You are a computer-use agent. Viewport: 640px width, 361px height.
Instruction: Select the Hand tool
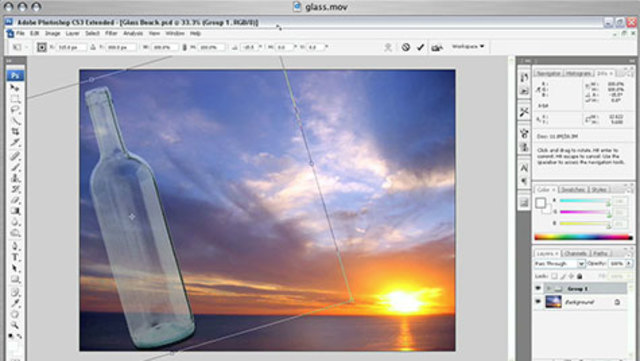click(x=15, y=314)
